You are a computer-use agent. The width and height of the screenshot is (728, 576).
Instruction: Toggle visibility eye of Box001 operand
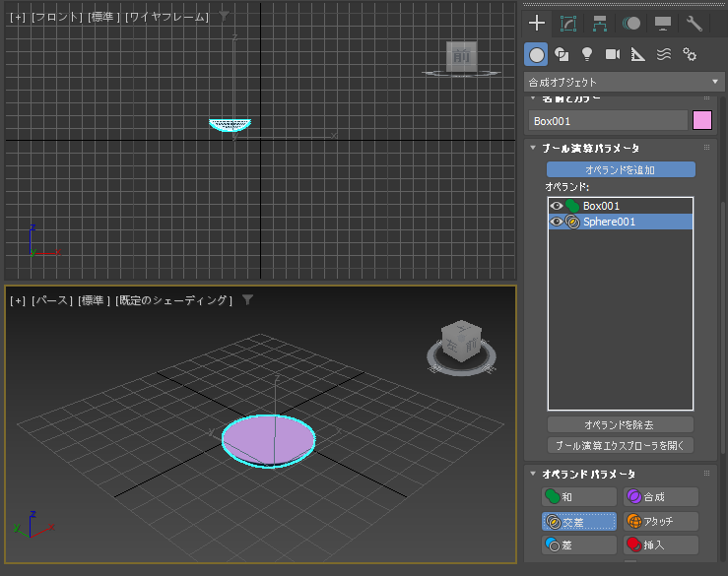click(557, 206)
